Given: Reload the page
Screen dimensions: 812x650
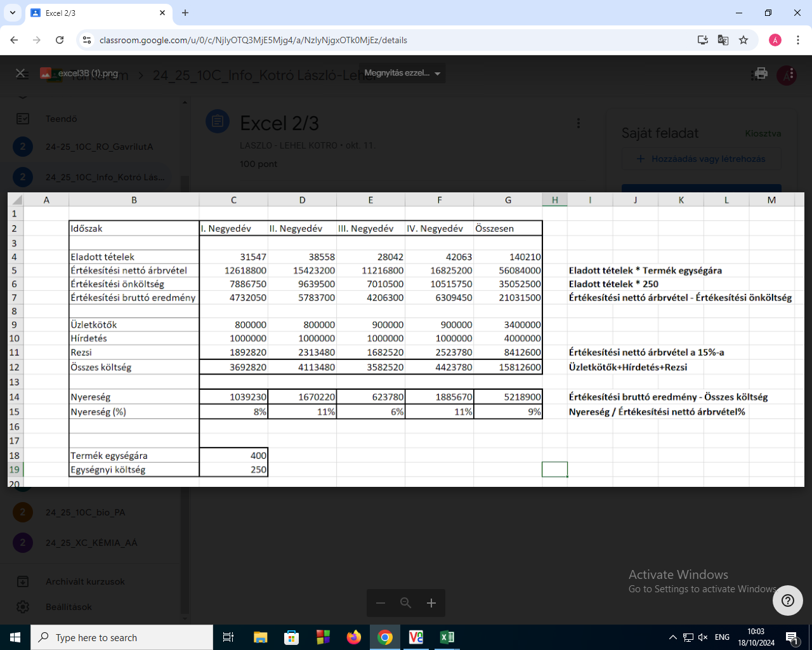Looking at the screenshot, I should [x=60, y=40].
